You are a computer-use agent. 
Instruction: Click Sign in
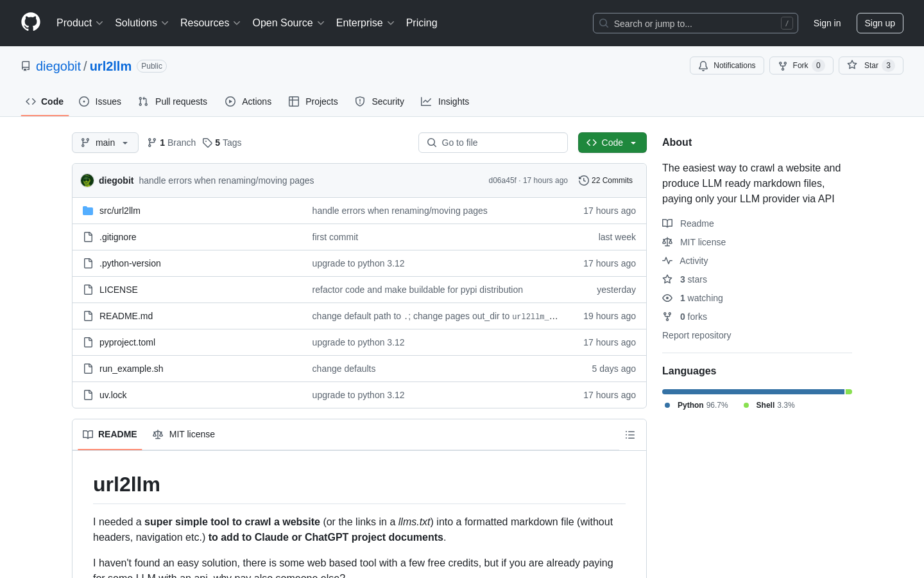(x=827, y=23)
